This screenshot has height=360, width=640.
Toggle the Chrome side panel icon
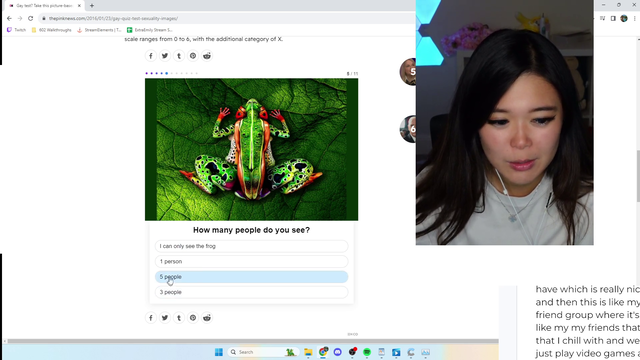point(613,18)
